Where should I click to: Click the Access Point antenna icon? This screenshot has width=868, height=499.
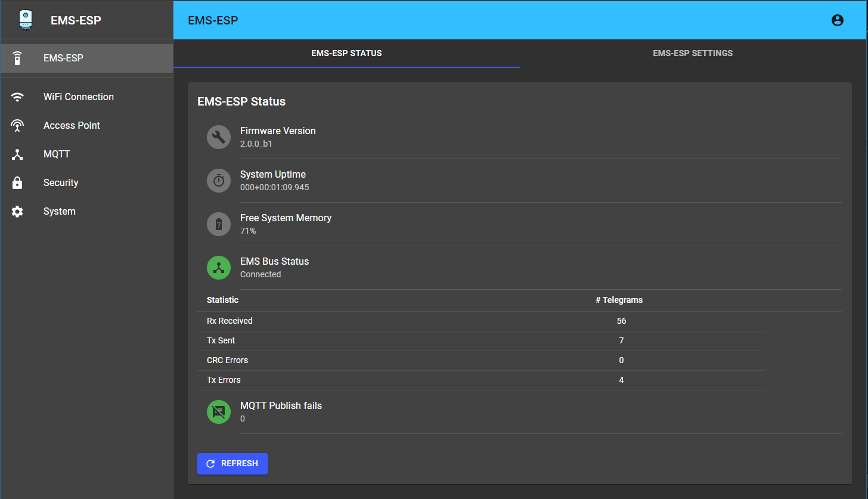point(17,125)
